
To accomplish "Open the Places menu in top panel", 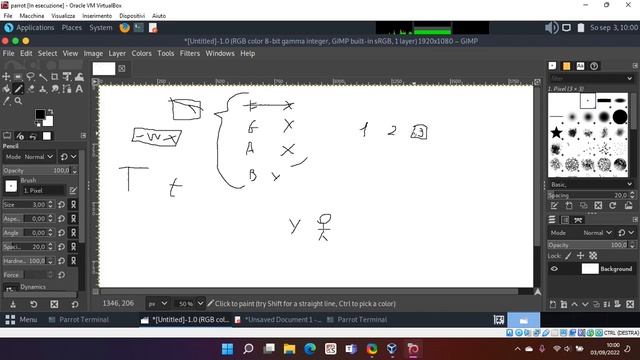I will (71, 28).
